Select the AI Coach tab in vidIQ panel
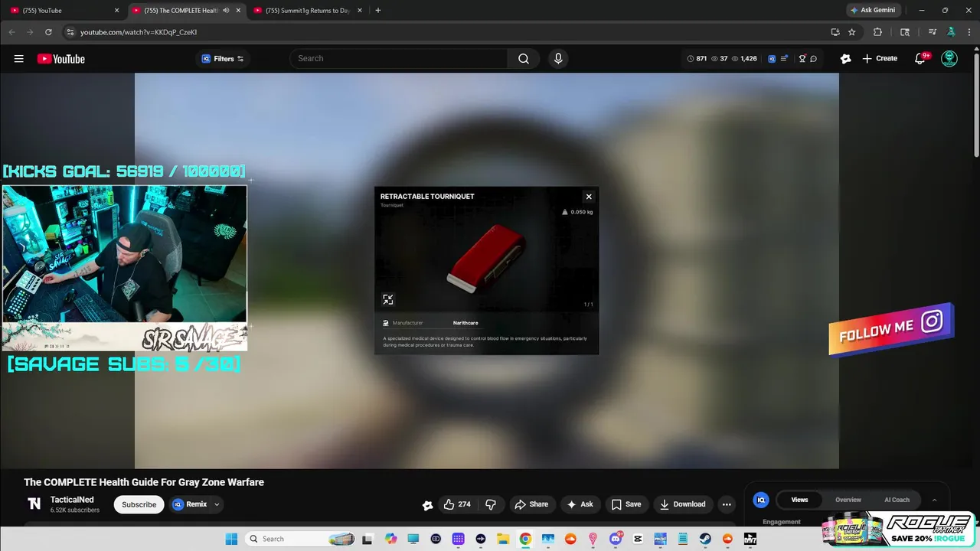 tap(897, 500)
